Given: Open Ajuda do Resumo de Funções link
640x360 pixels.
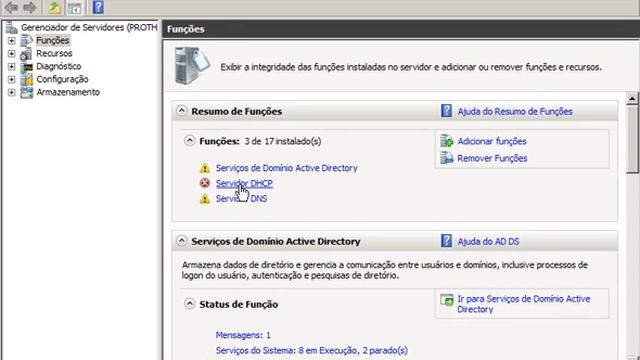Looking at the screenshot, I should 515,111.
